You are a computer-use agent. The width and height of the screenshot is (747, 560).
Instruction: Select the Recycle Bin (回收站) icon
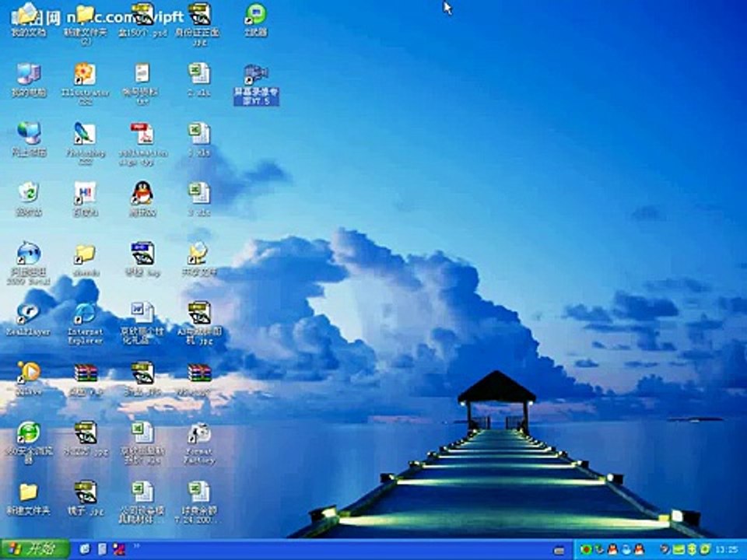pyautogui.click(x=29, y=199)
